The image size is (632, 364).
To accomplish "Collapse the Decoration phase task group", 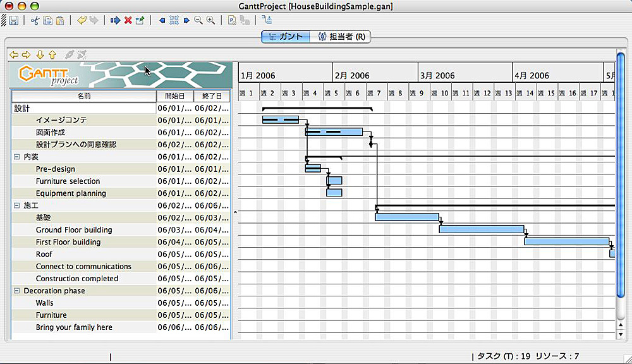I will coord(17,291).
